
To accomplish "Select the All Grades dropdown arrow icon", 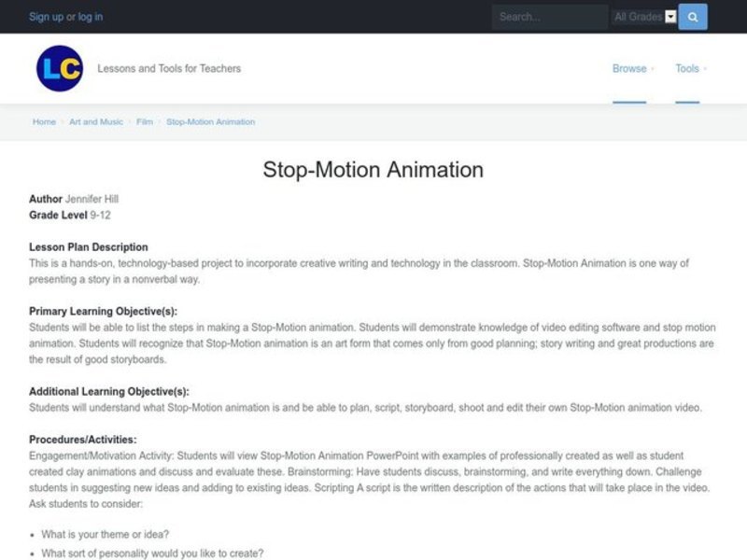I will click(x=670, y=17).
